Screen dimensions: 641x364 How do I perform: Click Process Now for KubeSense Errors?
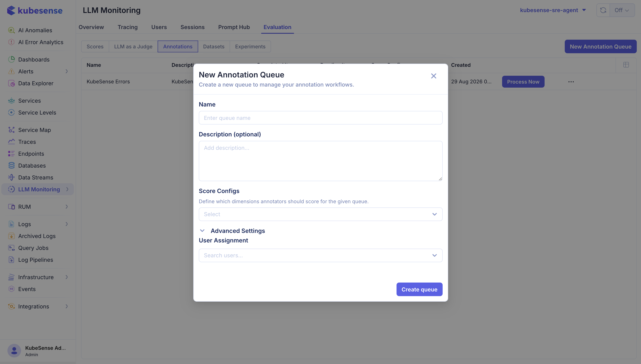[523, 82]
